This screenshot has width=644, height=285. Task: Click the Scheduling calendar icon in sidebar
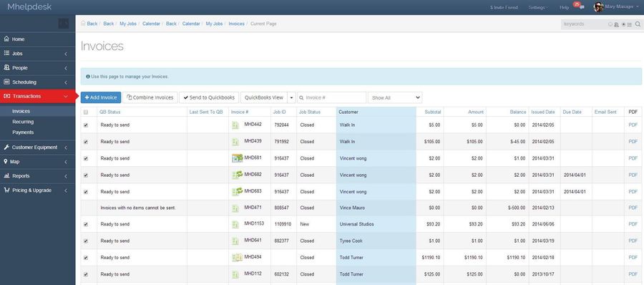6,82
